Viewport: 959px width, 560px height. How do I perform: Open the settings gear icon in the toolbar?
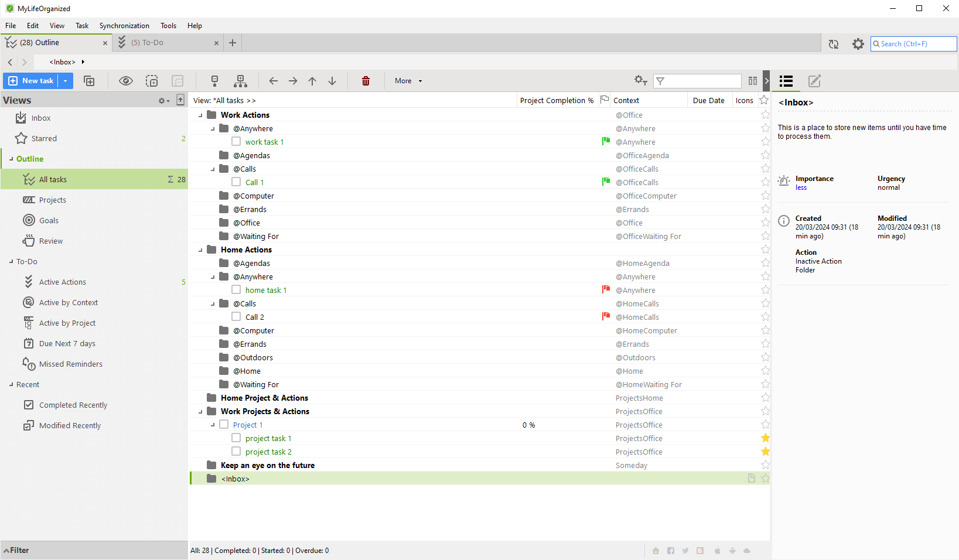pos(858,43)
